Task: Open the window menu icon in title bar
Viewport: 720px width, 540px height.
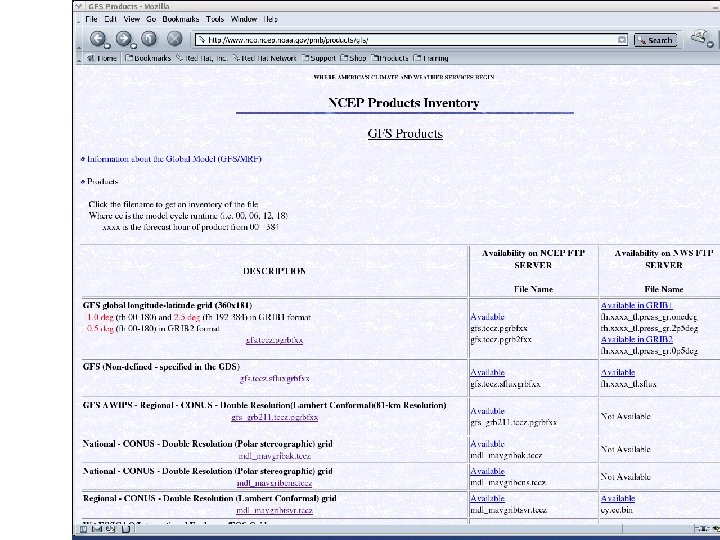Action: 79,6
